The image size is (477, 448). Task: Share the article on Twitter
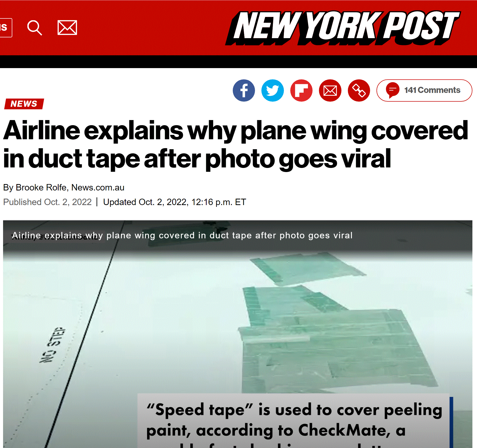[x=273, y=90]
